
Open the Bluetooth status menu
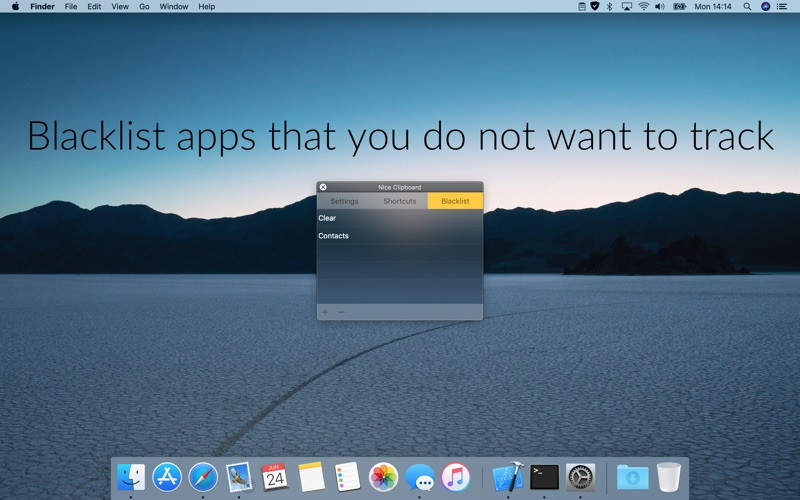(611, 6)
